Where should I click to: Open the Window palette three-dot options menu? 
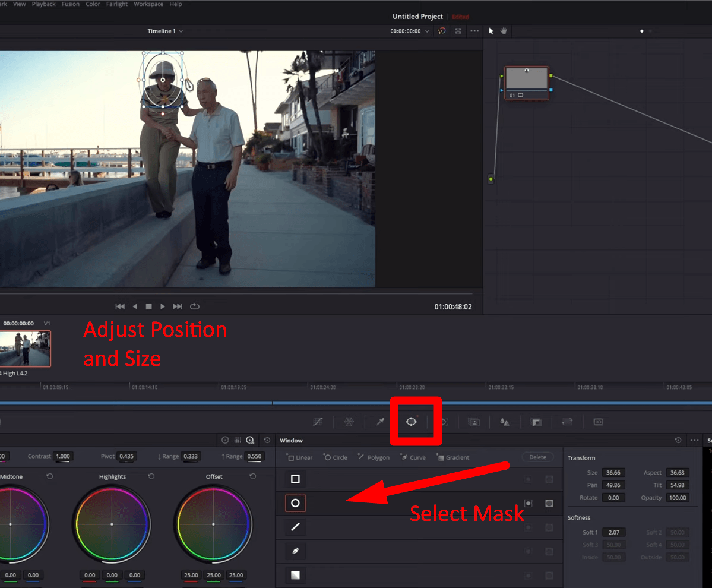[x=694, y=440]
